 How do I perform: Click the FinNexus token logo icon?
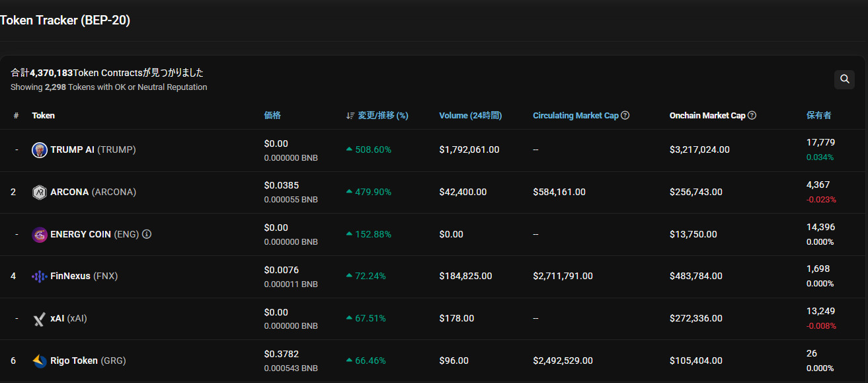pyautogui.click(x=40, y=277)
